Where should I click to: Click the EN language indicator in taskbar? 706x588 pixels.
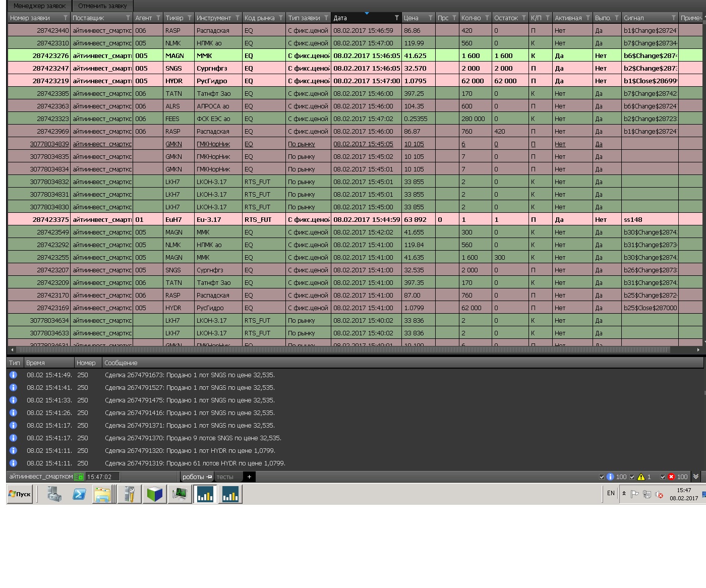611,493
